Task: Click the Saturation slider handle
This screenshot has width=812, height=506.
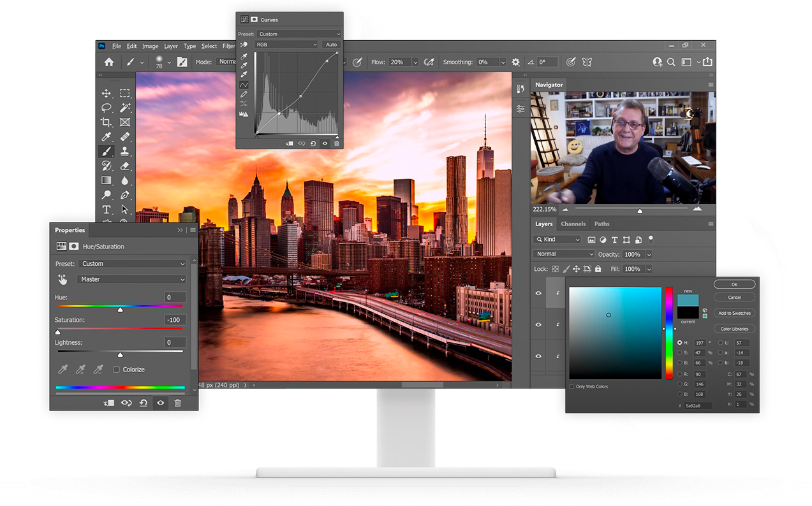Action: pos(58,332)
